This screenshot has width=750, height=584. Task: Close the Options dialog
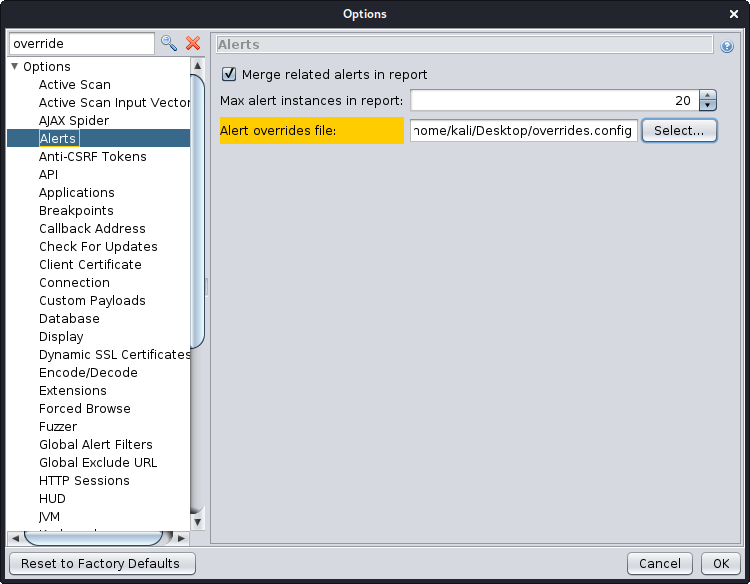tap(734, 14)
